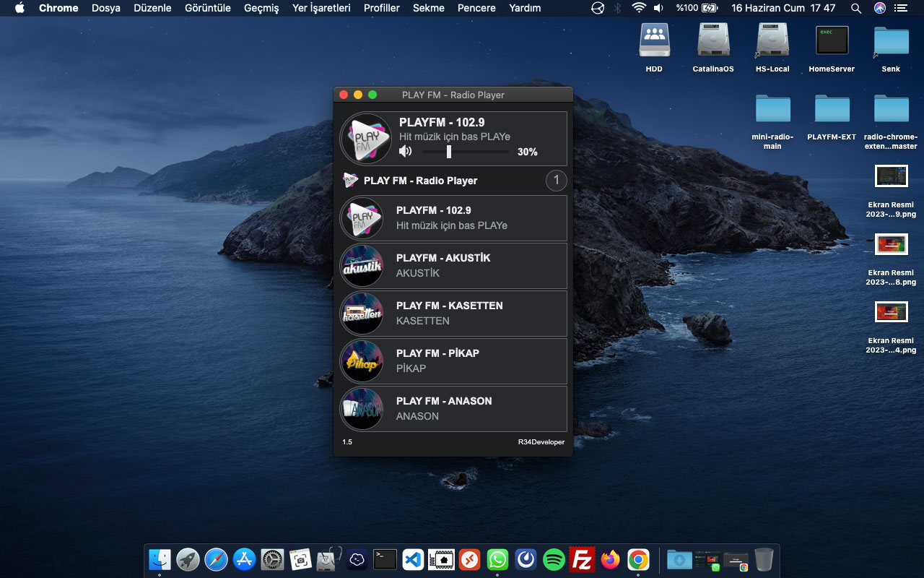Select the CatalinaOS drive icon
924x578 pixels.
(x=713, y=40)
